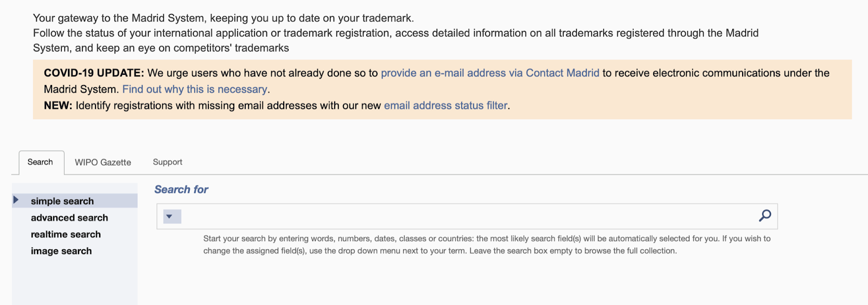
Task: Choose simple search in the sidebar
Action: [x=62, y=201]
